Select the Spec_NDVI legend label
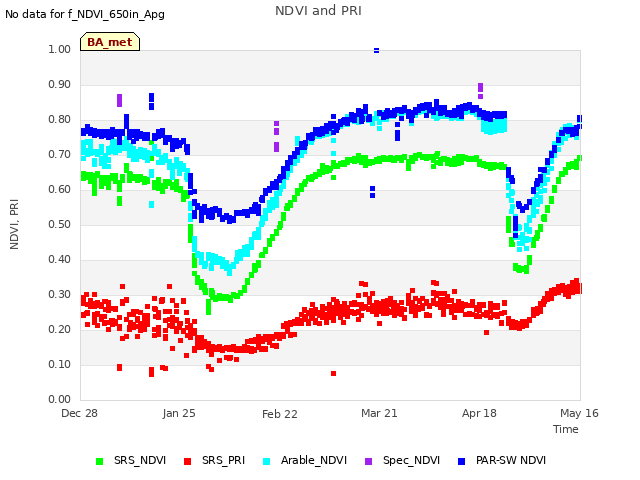This screenshot has width=640, height=480. (411, 460)
